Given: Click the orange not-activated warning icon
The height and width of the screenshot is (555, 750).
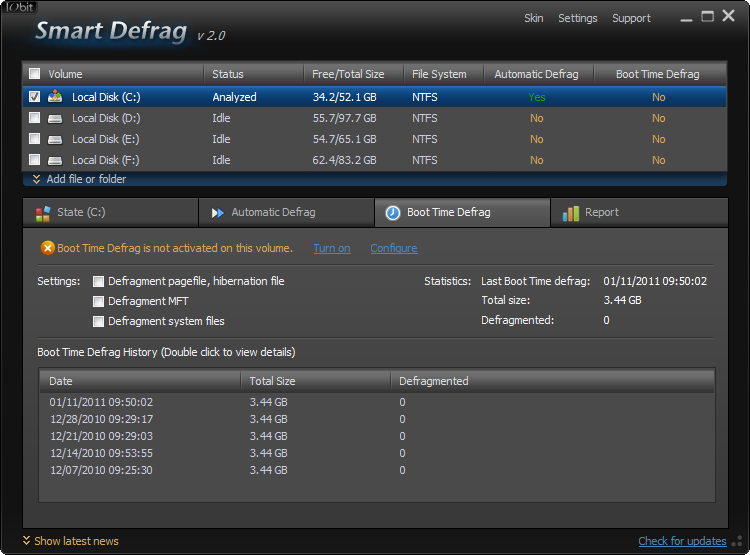Looking at the screenshot, I should coord(47,248).
